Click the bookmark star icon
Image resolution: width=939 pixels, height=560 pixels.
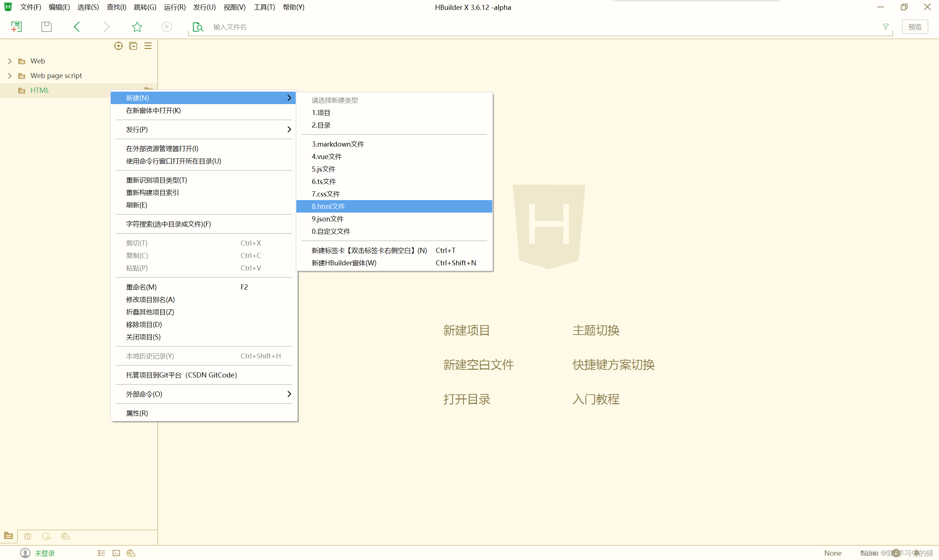coord(137,27)
